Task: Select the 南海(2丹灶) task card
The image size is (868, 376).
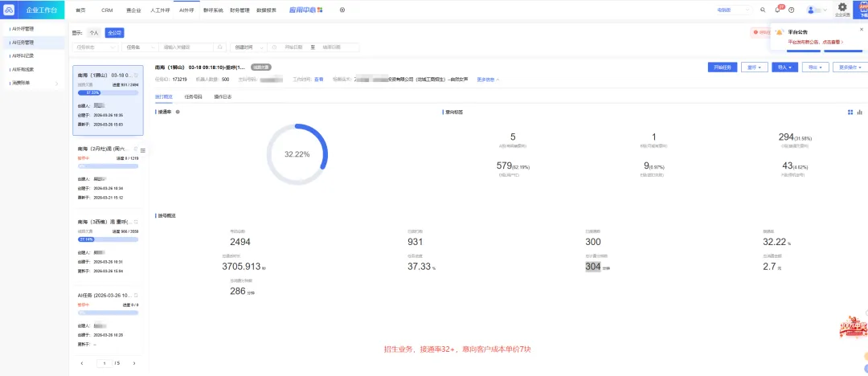Action: coord(108,173)
